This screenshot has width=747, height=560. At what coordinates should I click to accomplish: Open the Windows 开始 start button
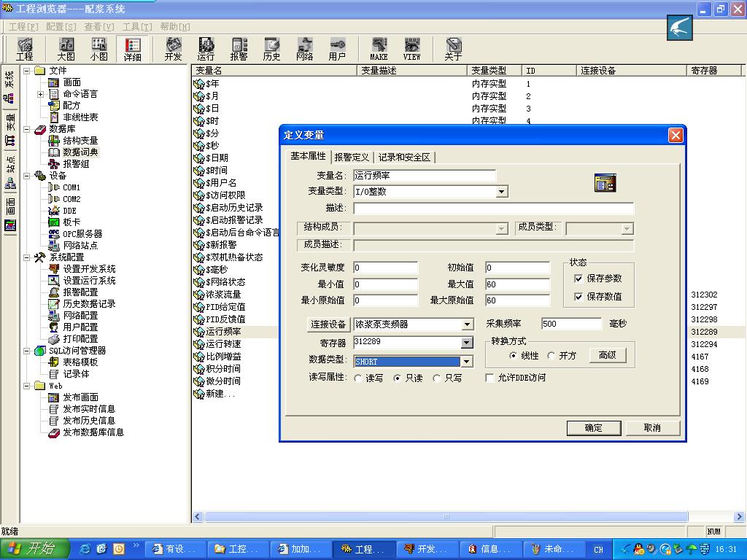pos(35,549)
